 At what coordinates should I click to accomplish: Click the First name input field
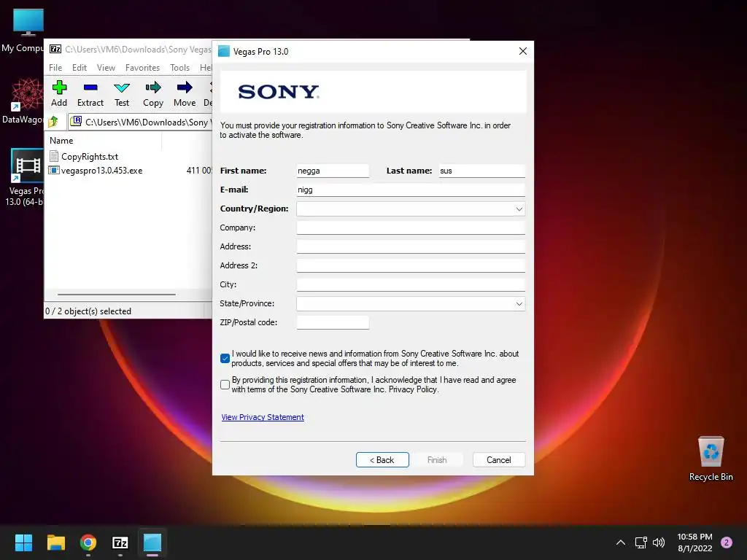[333, 171]
